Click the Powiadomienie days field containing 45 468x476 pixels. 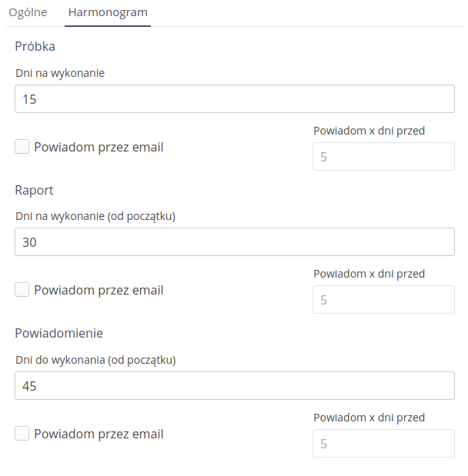click(235, 385)
